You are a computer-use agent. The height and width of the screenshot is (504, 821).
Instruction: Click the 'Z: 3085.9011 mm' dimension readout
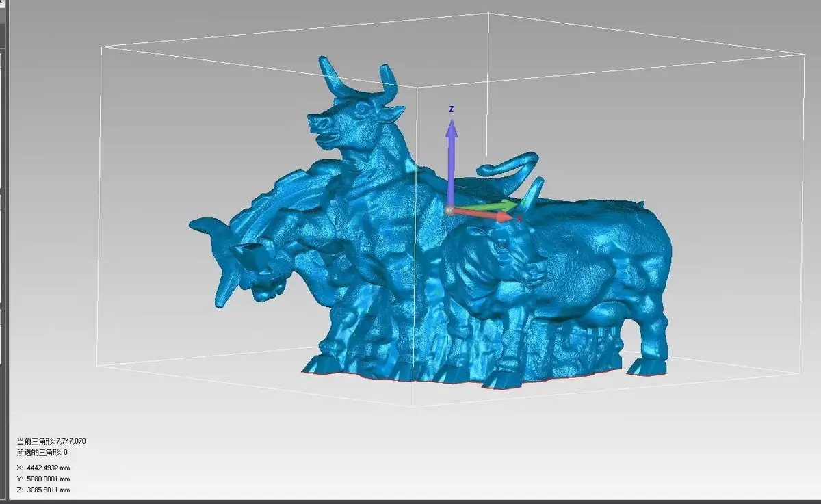point(43,490)
